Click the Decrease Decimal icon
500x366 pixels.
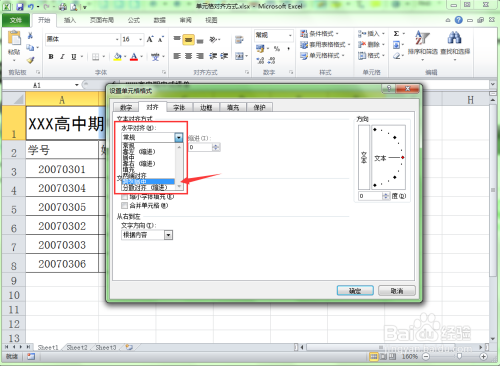[x=272, y=61]
